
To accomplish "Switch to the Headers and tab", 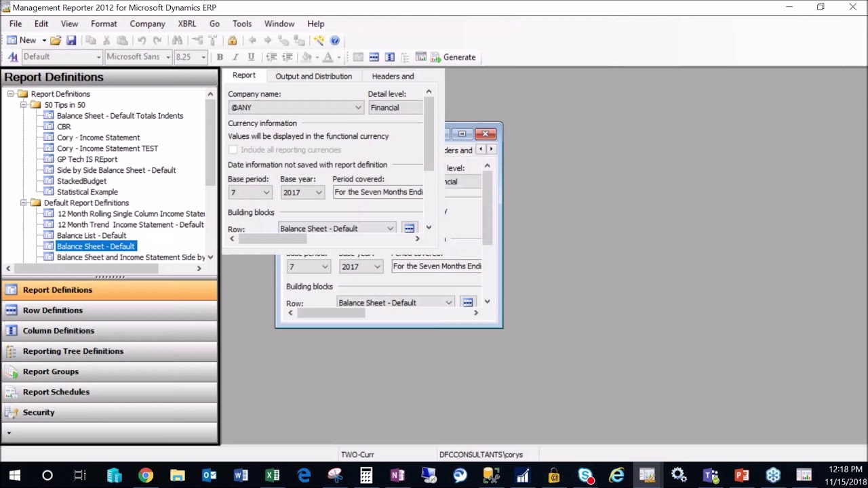I will coord(393,77).
